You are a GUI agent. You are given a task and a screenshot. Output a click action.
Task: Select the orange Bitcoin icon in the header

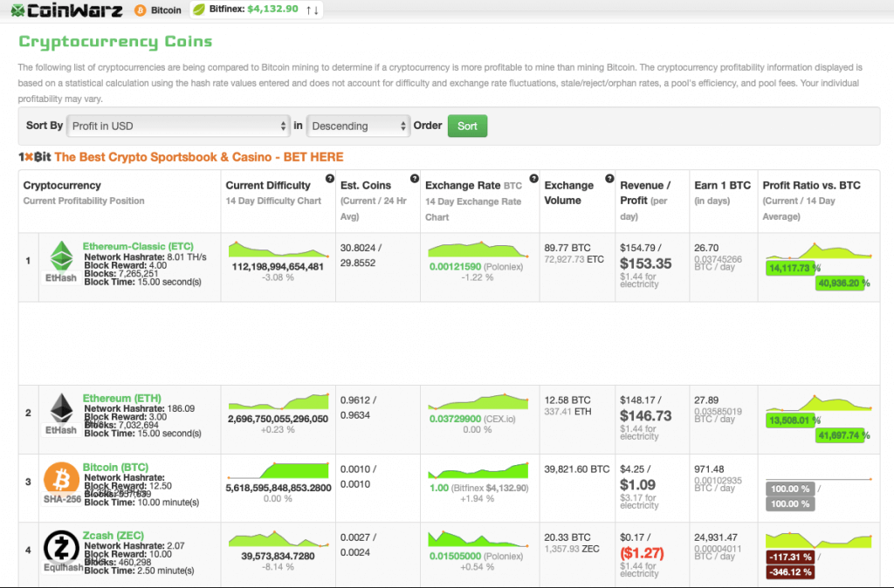click(x=140, y=11)
